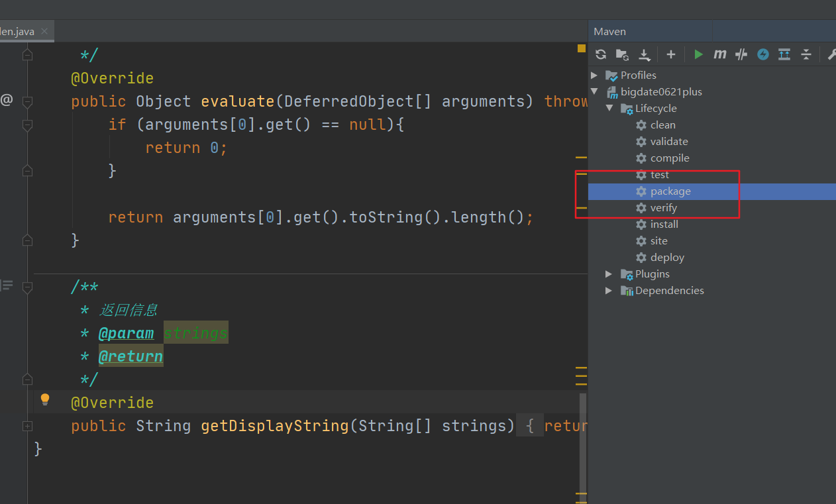Viewport: 836px width, 504px height.
Task: Select Plugins row in Maven tree
Action: [x=653, y=274]
